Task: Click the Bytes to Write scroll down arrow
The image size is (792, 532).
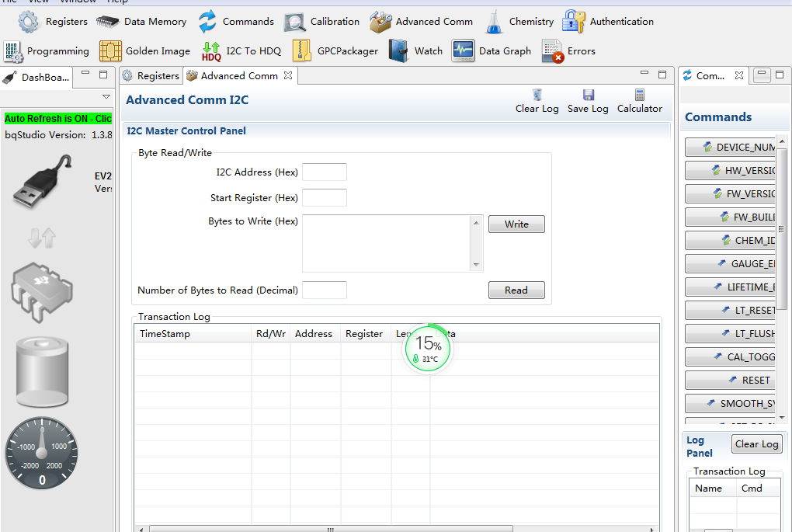Action: click(476, 265)
